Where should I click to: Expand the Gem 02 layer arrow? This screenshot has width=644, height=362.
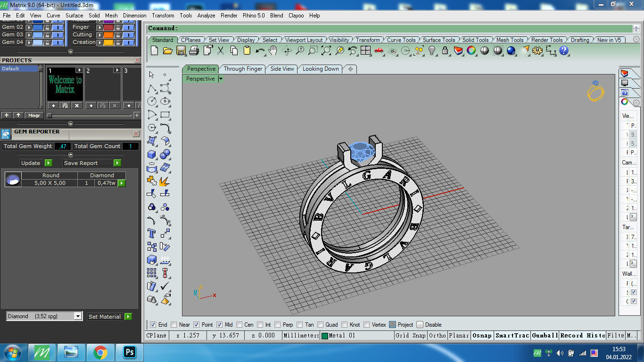pyautogui.click(x=28, y=27)
